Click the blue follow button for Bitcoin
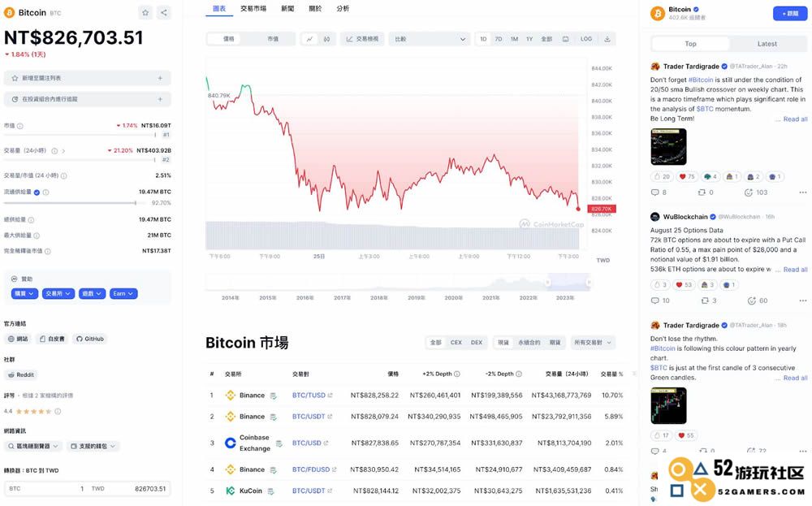812x506 pixels. (790, 14)
